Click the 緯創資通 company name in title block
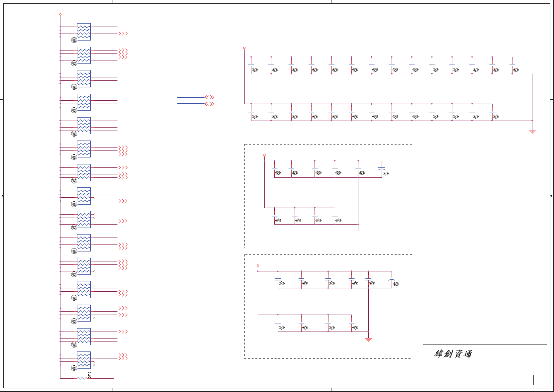 [453, 354]
